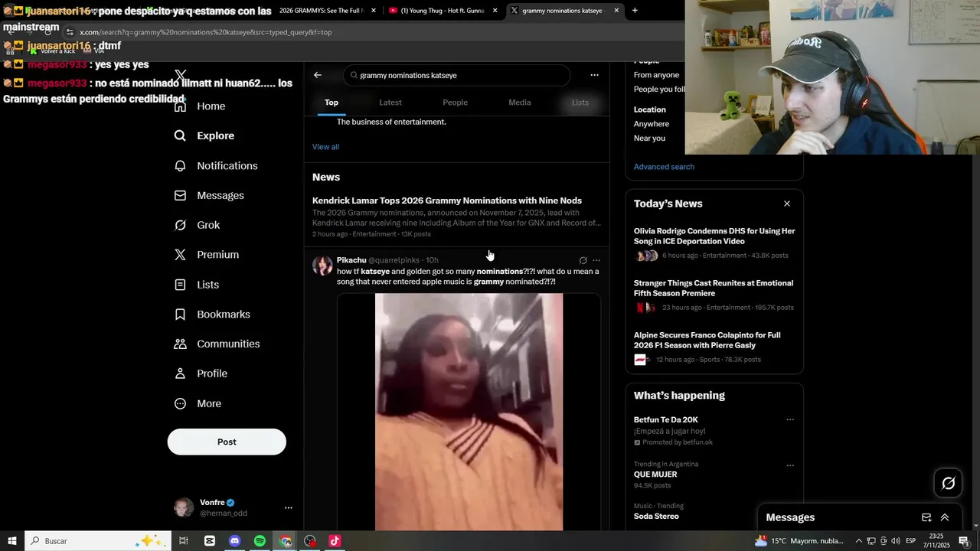Open Vonfre account avatar
Viewport: 980px width, 551px height.
[184, 507]
